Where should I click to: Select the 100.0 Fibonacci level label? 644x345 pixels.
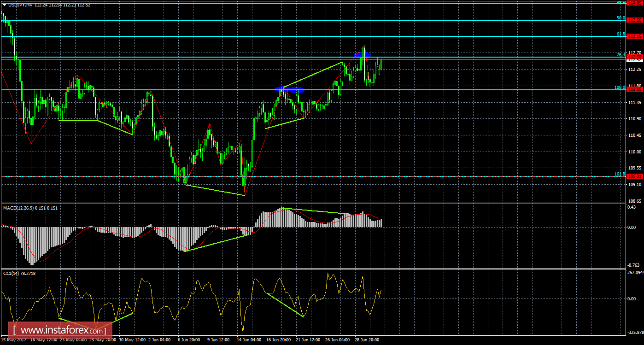click(620, 87)
